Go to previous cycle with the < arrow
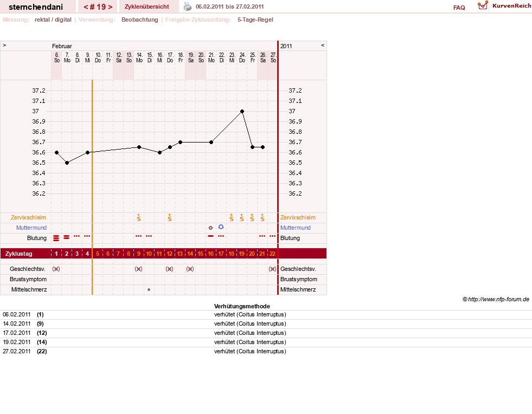This screenshot has width=532, height=414. pos(86,7)
